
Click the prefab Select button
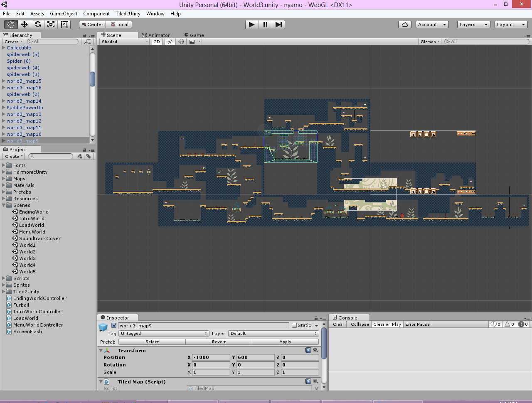(x=152, y=342)
